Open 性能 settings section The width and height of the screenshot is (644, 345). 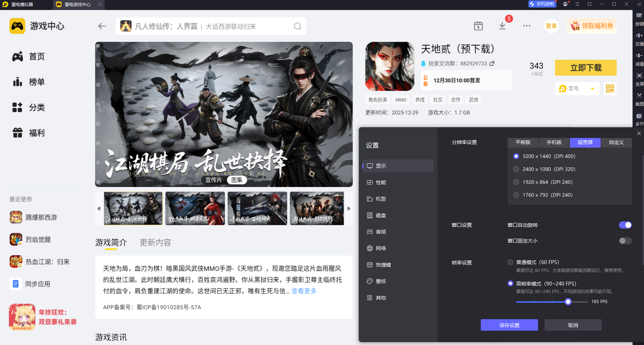(x=398, y=182)
